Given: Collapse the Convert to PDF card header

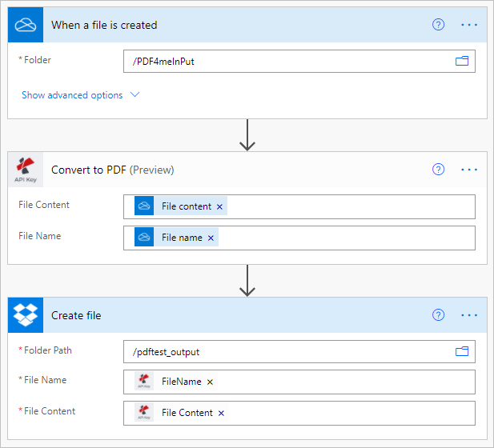Looking at the screenshot, I should (x=240, y=170).
